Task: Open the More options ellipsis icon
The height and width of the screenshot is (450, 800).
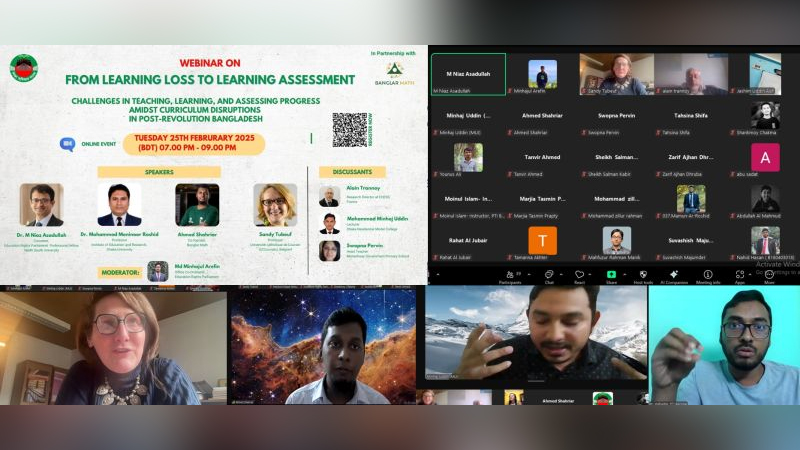Action: 769,275
